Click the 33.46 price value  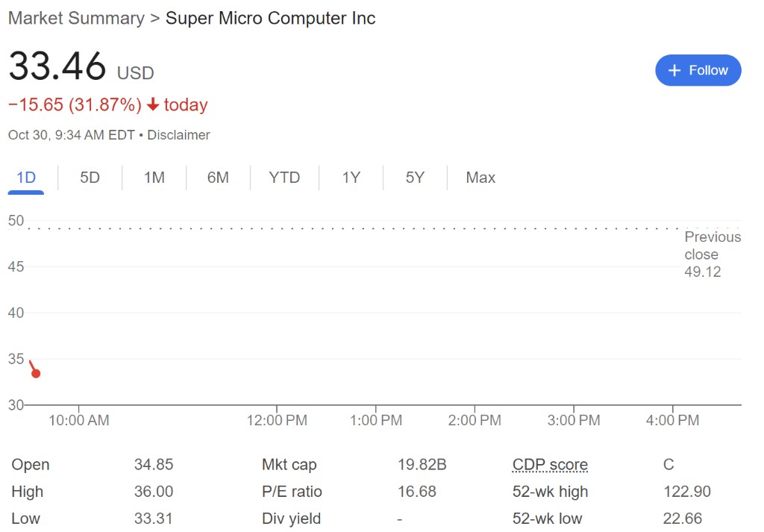57,66
